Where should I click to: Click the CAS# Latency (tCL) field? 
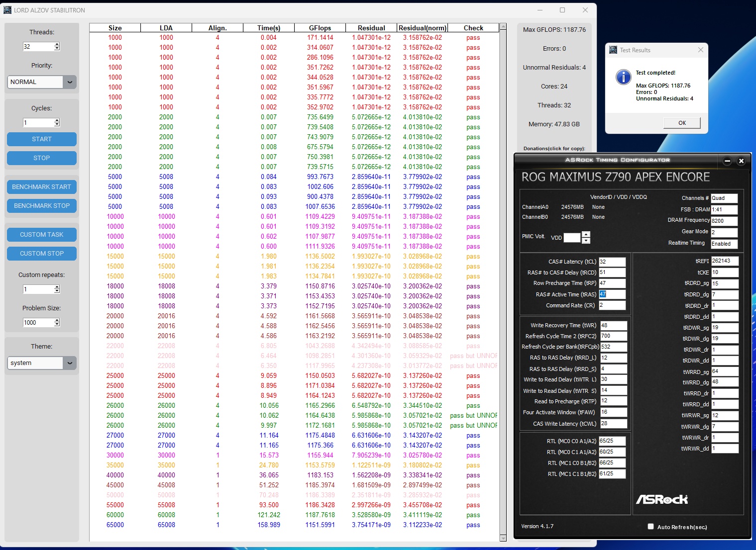click(x=612, y=262)
